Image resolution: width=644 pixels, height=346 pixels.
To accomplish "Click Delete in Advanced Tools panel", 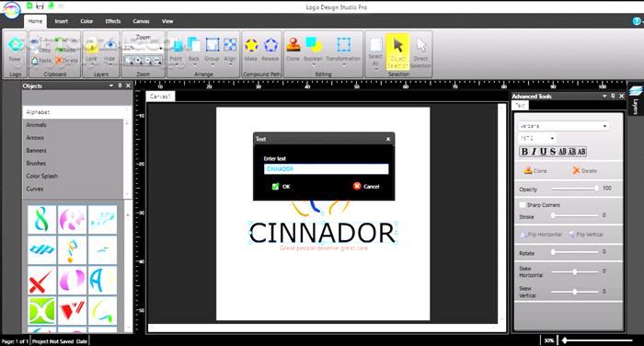I will [584, 170].
